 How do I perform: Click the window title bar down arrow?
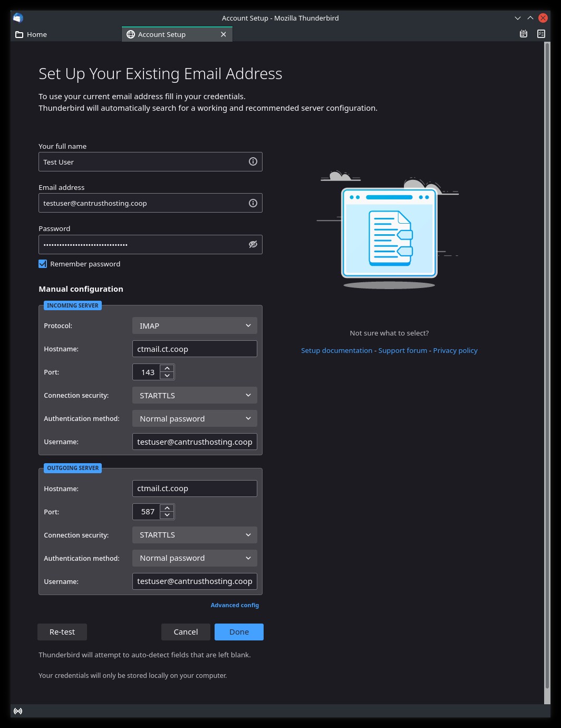click(x=518, y=18)
